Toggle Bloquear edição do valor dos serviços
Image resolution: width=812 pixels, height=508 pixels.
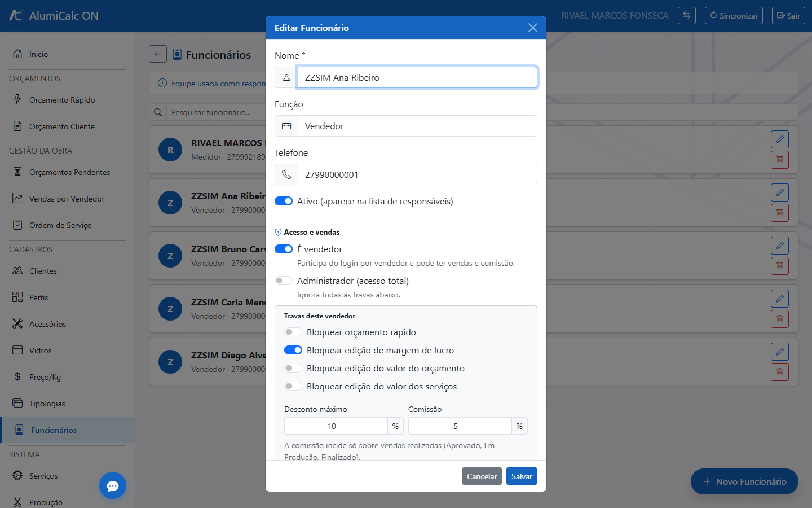[293, 386]
